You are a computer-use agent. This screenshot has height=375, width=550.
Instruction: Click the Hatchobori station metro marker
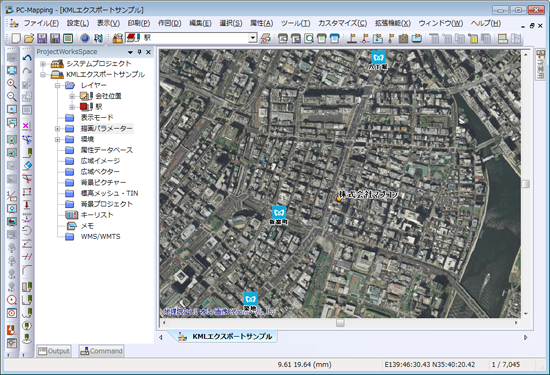tap(378, 57)
